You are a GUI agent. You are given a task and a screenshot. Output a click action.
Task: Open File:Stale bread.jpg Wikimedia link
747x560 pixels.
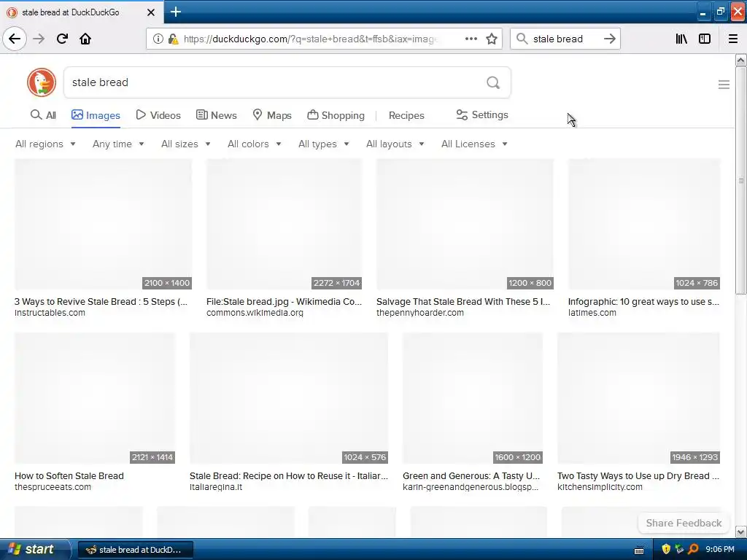tap(284, 301)
